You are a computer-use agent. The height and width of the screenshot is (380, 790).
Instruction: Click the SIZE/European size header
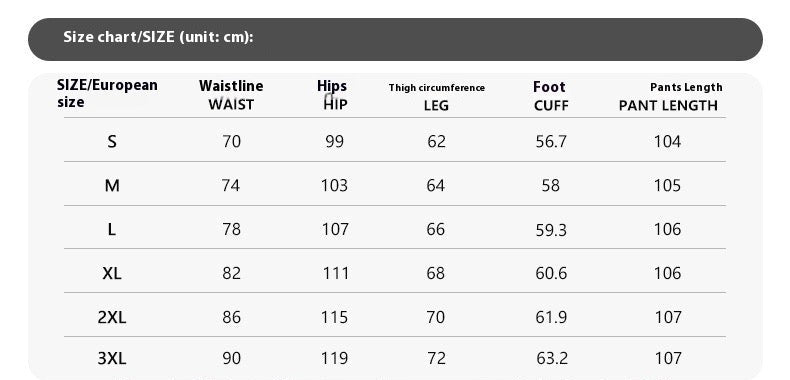(x=107, y=93)
